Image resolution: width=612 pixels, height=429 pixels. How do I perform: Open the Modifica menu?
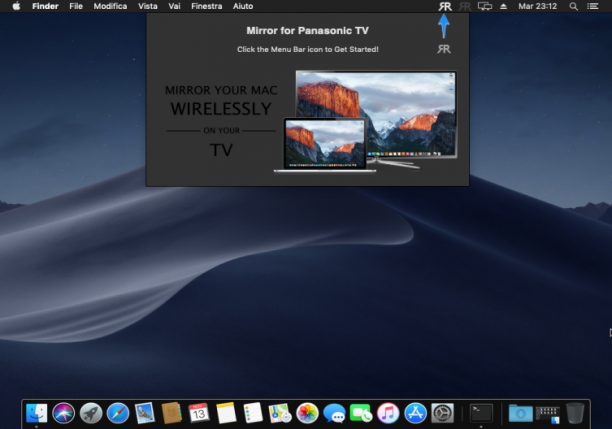pos(110,6)
